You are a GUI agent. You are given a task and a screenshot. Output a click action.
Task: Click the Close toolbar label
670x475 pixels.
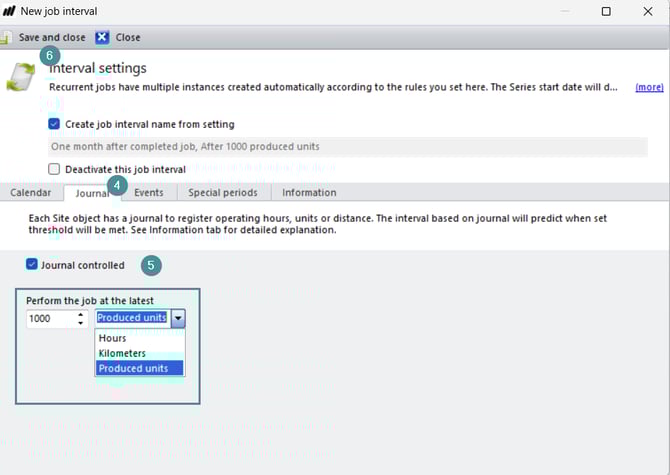tap(128, 38)
